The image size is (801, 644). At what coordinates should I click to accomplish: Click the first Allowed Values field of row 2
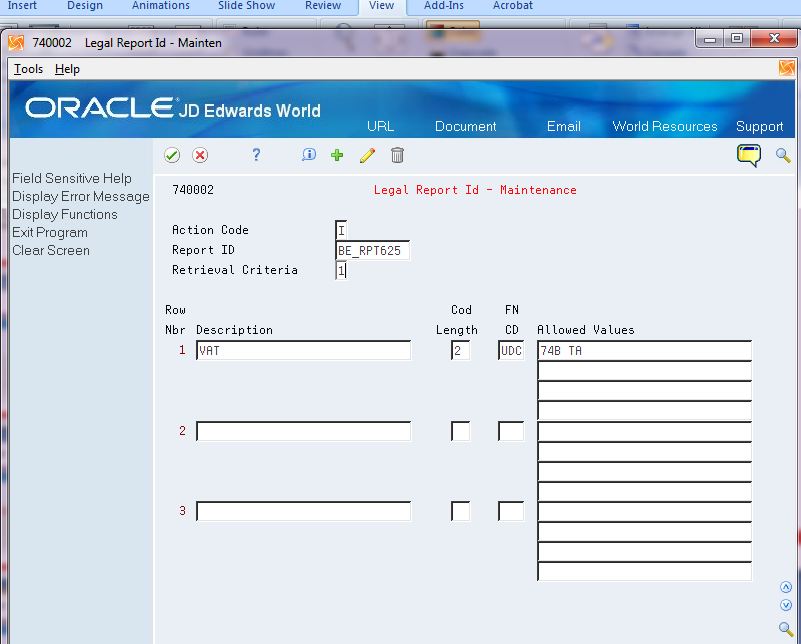[x=645, y=432]
